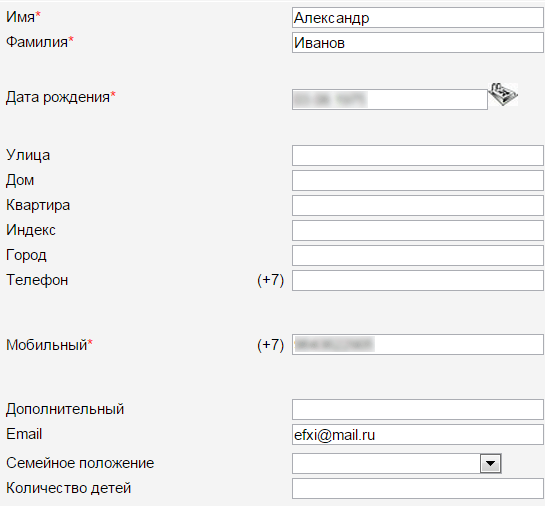545x506 pixels.
Task: Focus the Количество детей input
Action: 418,489
